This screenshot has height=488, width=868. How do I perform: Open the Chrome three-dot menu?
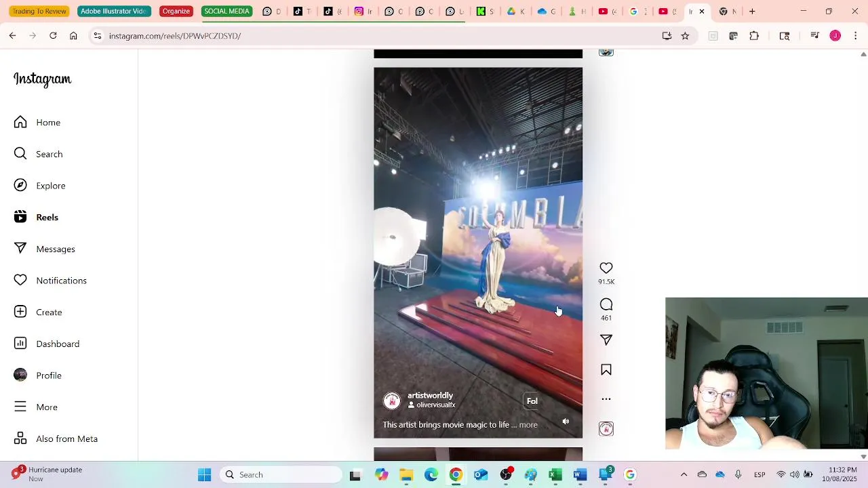856,36
